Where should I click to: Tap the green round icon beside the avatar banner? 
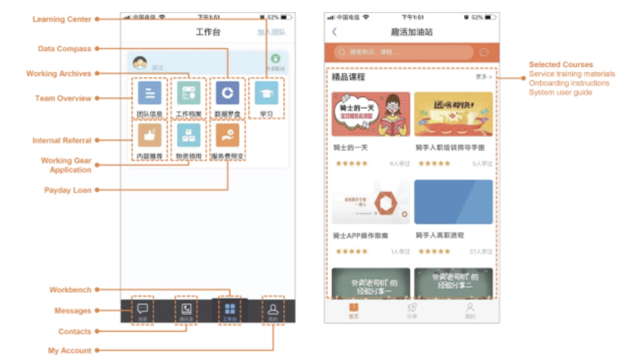[x=275, y=59]
